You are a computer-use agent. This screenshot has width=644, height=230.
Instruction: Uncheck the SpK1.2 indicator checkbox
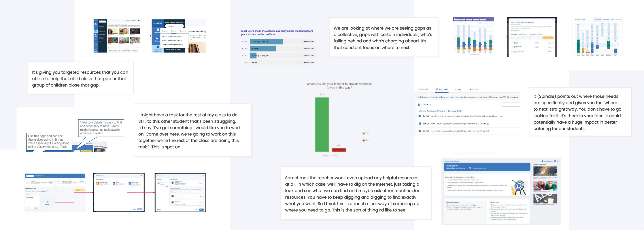point(420,124)
